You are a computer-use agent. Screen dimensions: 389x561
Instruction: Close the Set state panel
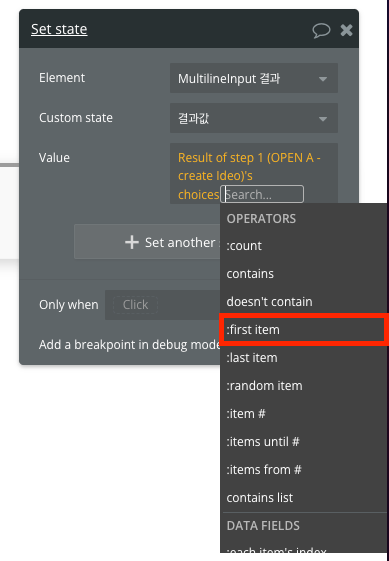coord(346,30)
